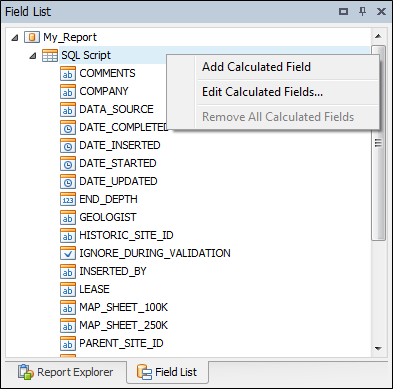Select the MAP_SHEET_250K field
Screen dimensions: 393x389
point(124,325)
